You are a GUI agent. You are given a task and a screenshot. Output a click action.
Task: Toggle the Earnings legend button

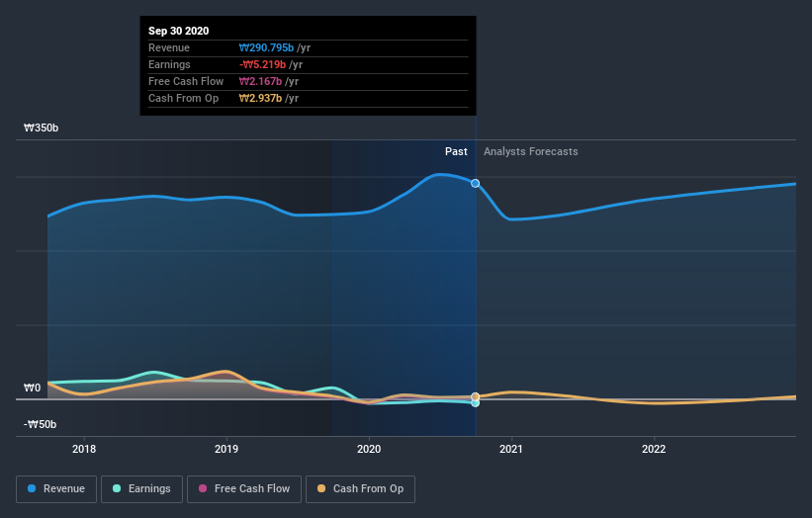point(141,489)
